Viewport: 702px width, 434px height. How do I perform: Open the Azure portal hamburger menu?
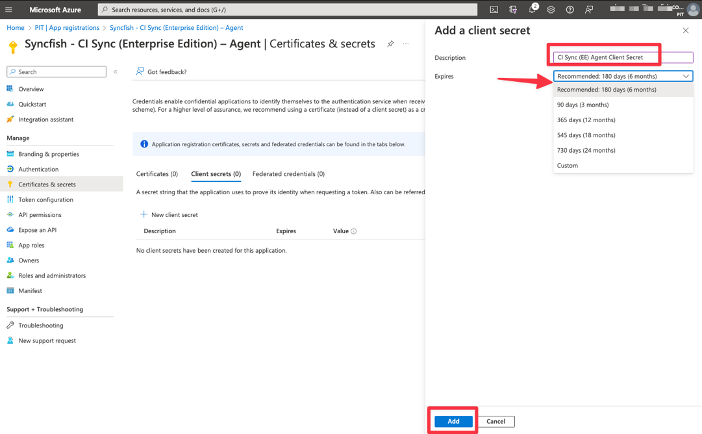pos(9,9)
